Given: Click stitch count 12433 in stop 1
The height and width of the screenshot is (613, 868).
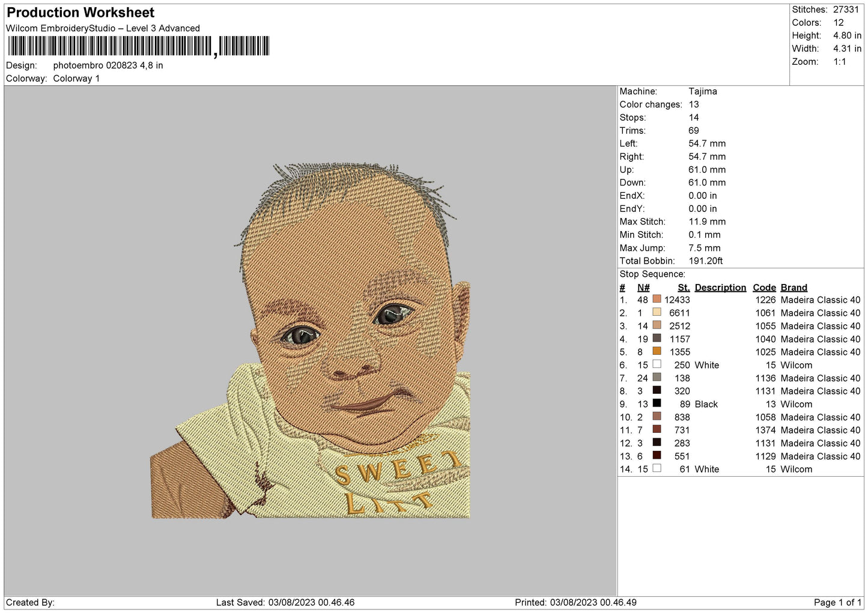Looking at the screenshot, I should tap(677, 300).
